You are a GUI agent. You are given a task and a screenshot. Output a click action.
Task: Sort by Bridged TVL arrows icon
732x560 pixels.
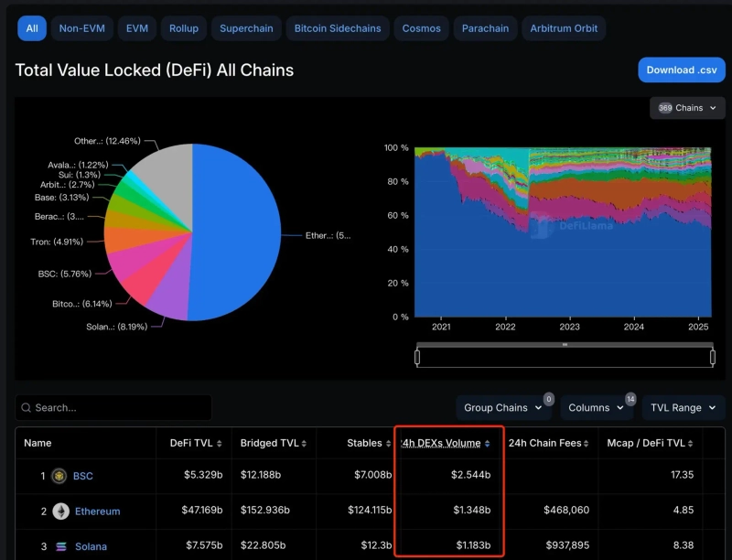coord(304,444)
